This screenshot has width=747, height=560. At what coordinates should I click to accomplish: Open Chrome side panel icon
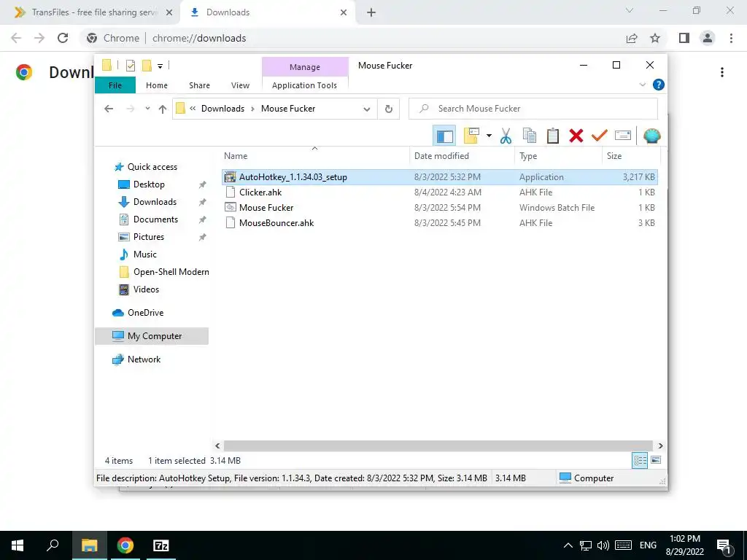(x=684, y=38)
